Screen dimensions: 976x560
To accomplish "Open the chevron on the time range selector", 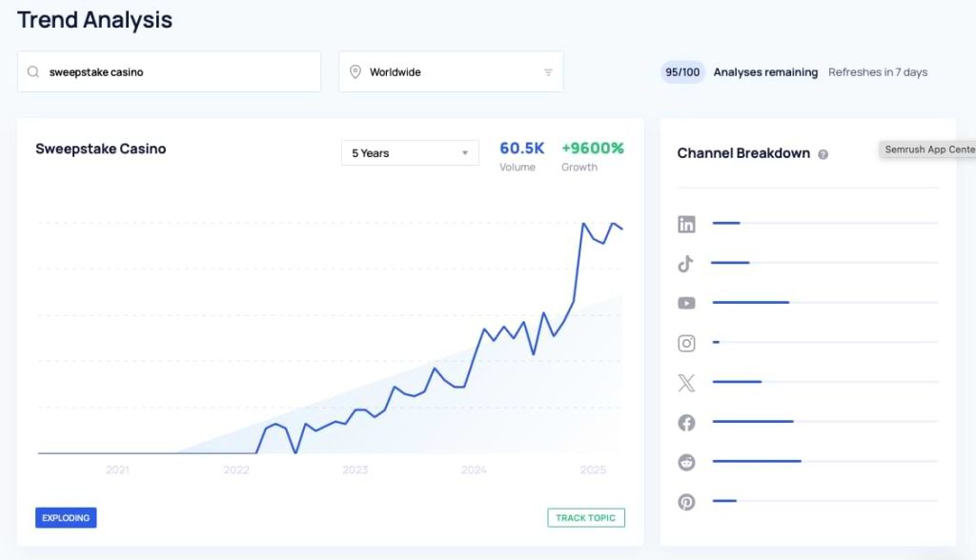I will coord(464,152).
